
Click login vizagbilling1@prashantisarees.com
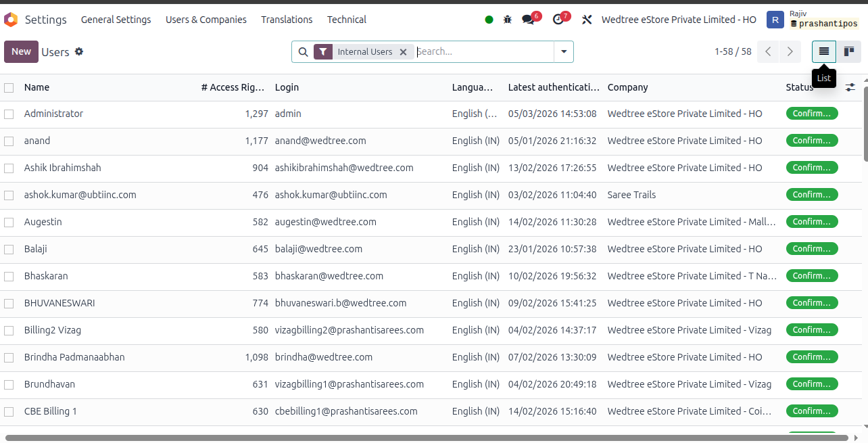point(349,384)
